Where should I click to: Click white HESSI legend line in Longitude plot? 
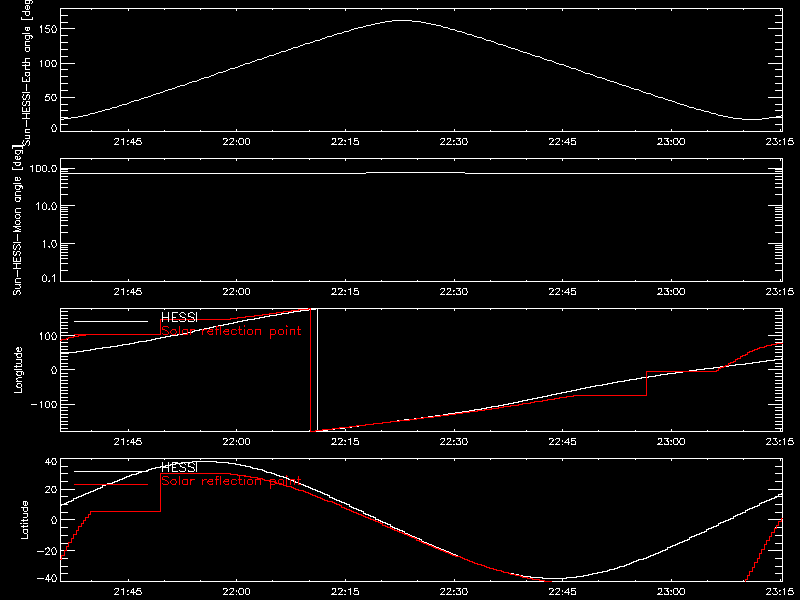point(111,321)
